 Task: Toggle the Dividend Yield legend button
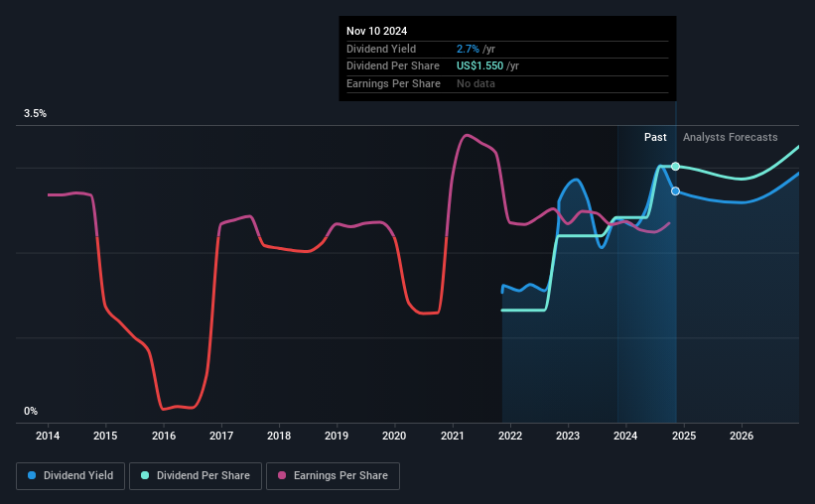coord(70,476)
